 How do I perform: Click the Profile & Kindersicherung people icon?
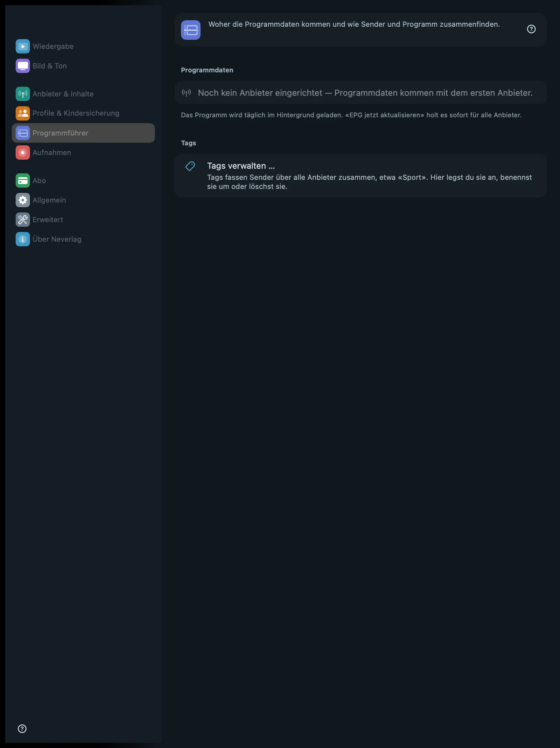pyautogui.click(x=23, y=113)
